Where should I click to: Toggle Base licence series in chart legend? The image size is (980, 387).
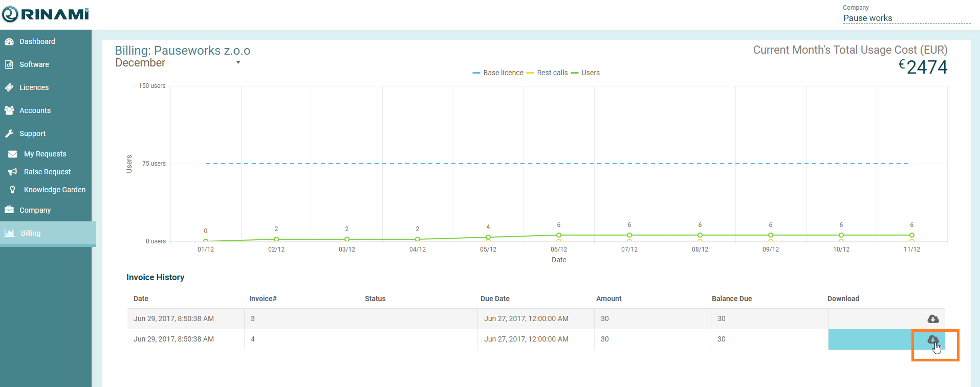(498, 73)
